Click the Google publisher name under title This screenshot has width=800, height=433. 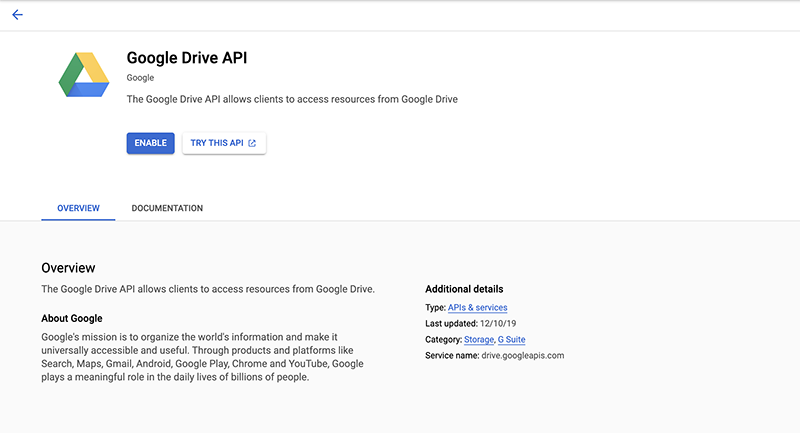tap(140, 78)
